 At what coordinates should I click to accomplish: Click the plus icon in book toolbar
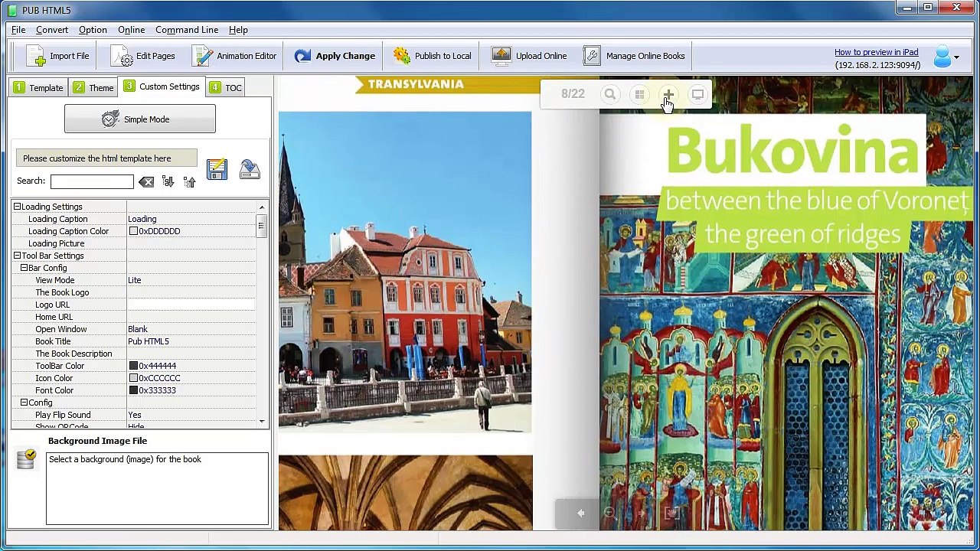click(x=668, y=94)
